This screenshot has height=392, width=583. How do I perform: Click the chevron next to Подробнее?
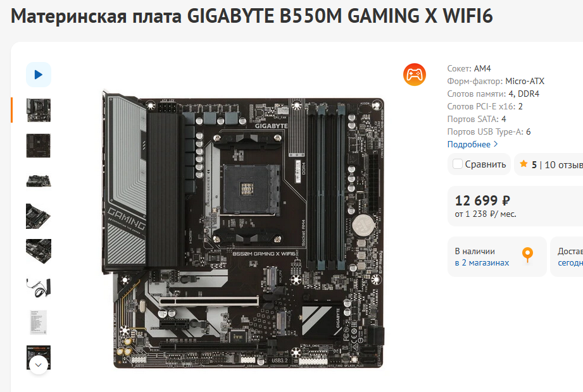pyautogui.click(x=496, y=144)
